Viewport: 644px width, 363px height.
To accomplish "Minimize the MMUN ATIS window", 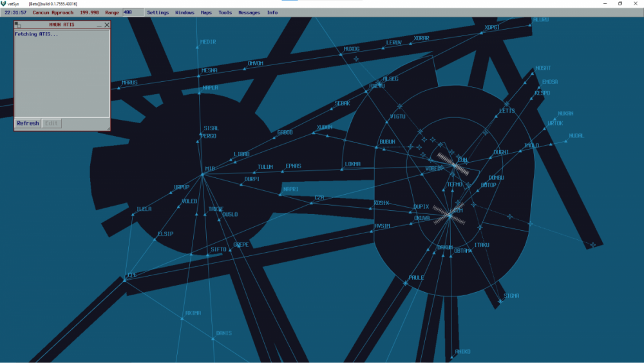I will (x=99, y=25).
